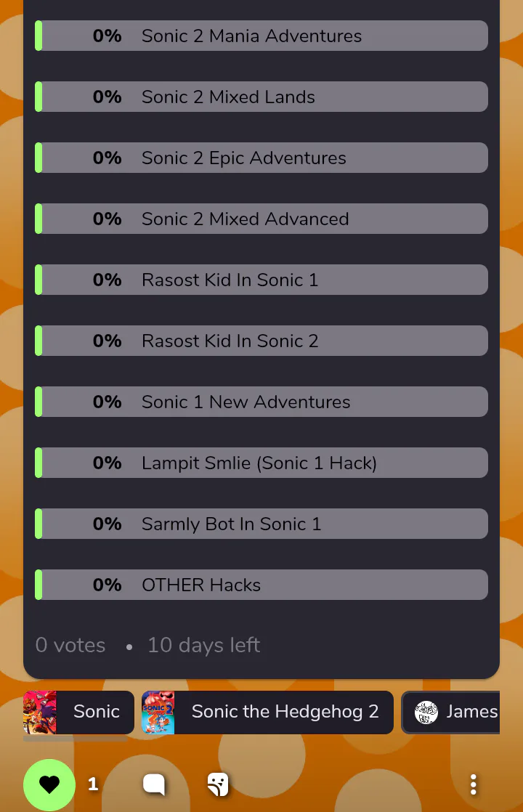Open the Sonic community tag
This screenshot has height=812, width=523.
click(x=78, y=712)
